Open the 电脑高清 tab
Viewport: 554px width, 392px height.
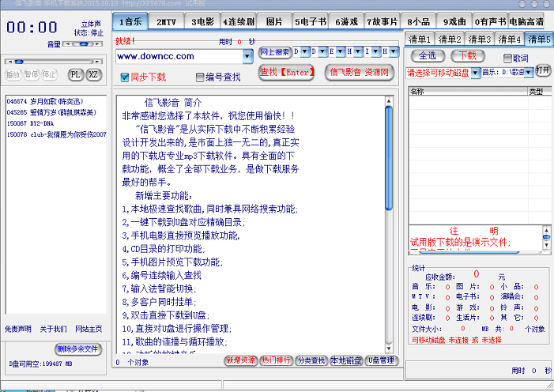pyautogui.click(x=526, y=22)
